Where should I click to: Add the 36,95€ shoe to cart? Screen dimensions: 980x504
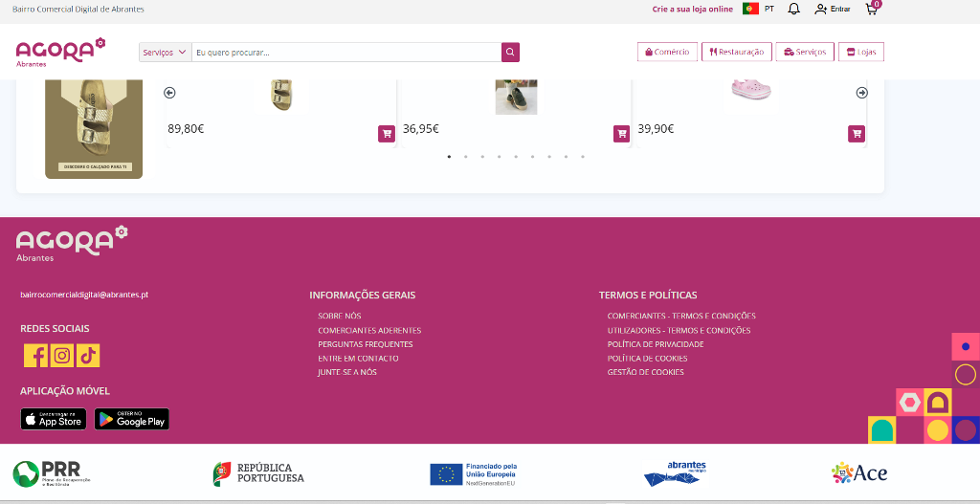click(621, 134)
